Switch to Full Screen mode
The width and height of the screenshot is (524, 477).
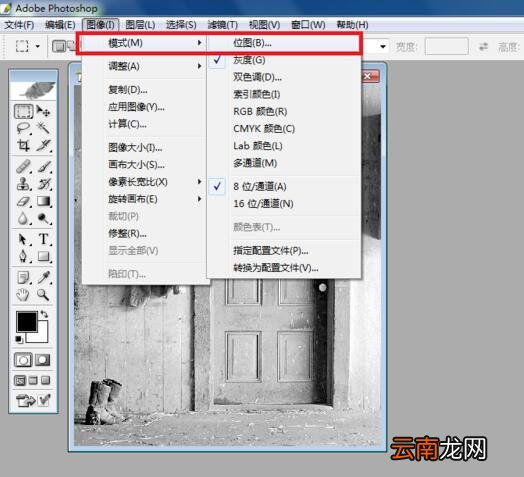45,380
